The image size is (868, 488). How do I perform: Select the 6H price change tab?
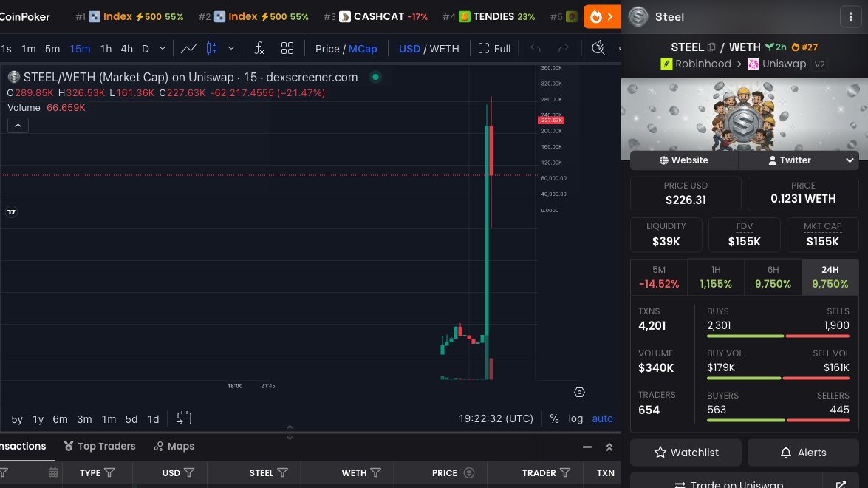pyautogui.click(x=773, y=277)
